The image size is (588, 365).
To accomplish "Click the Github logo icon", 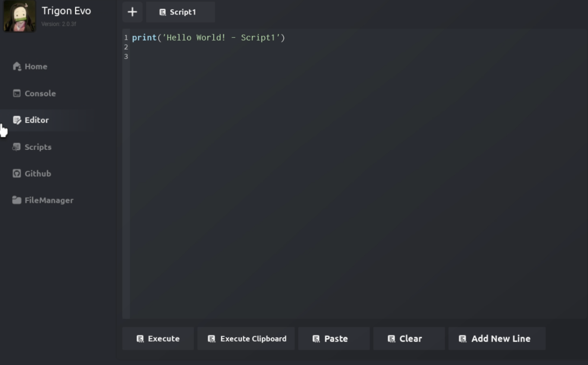I will pos(16,174).
